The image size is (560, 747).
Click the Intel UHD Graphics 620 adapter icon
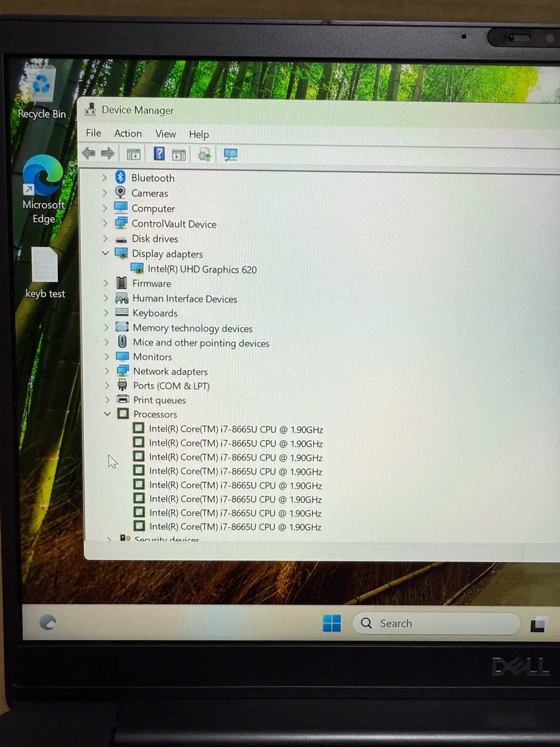pos(137,269)
